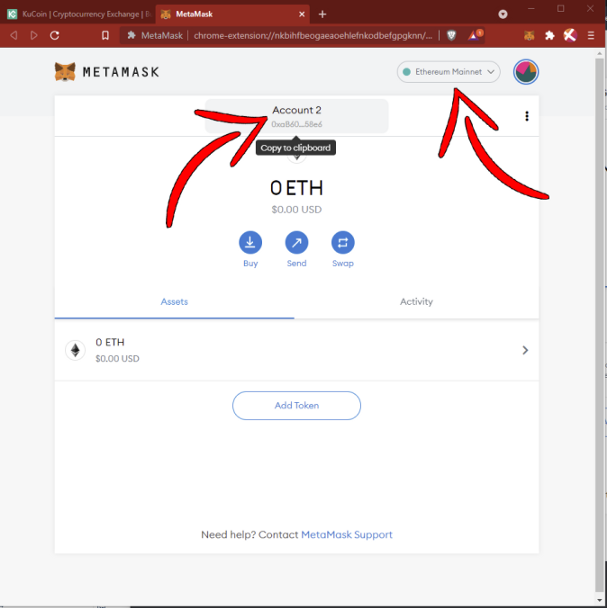Bookmark this page

tap(105, 36)
